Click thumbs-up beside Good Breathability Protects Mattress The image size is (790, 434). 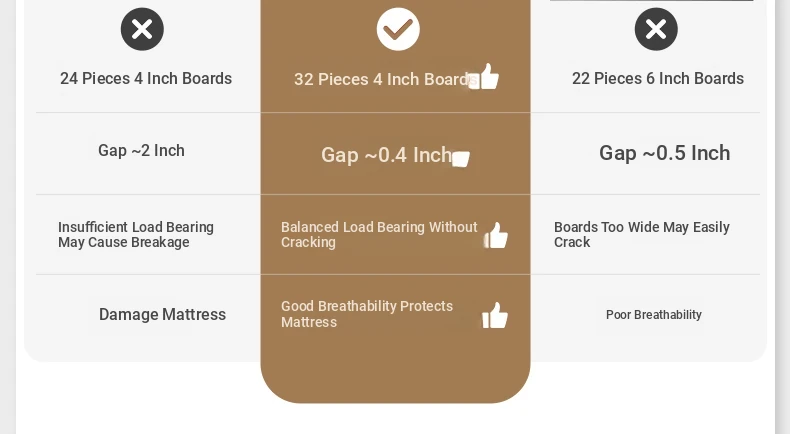[x=495, y=316]
